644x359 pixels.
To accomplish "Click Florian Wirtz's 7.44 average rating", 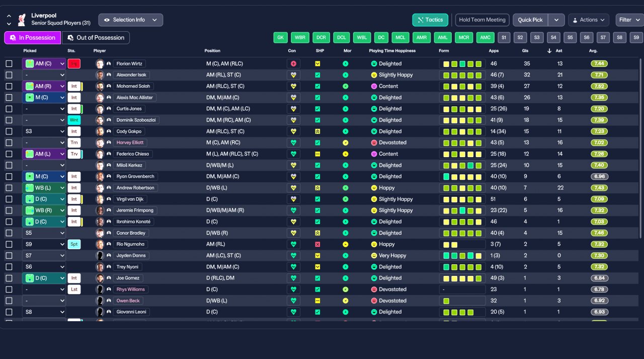I will click(599, 64).
